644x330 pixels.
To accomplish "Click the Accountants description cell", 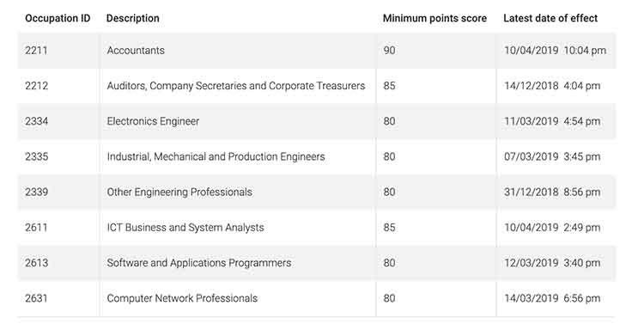I will [136, 51].
